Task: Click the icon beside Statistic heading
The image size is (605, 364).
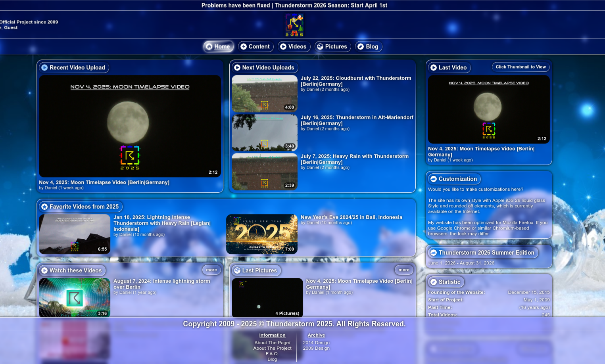Action: (x=434, y=282)
